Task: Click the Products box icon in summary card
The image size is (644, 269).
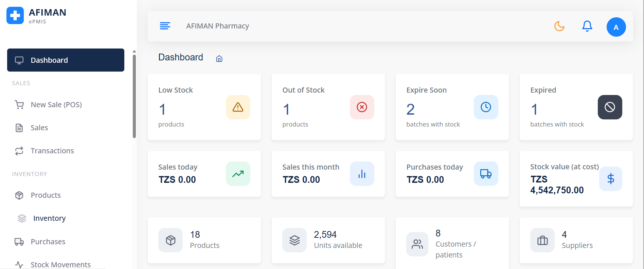Action: tap(171, 240)
